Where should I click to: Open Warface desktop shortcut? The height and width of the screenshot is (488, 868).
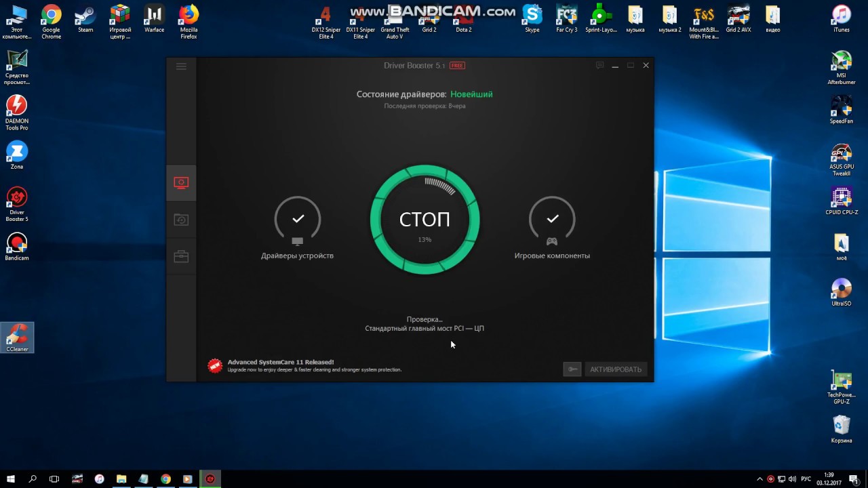155,19
